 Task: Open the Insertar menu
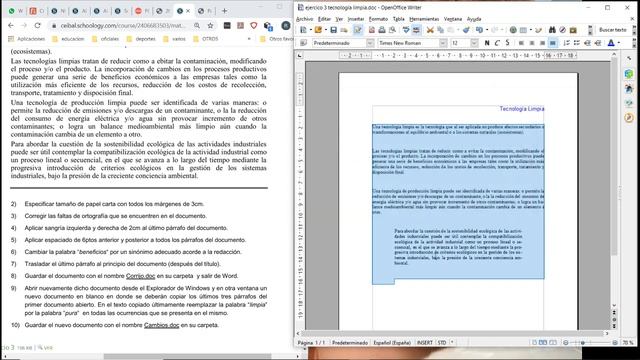(356, 19)
